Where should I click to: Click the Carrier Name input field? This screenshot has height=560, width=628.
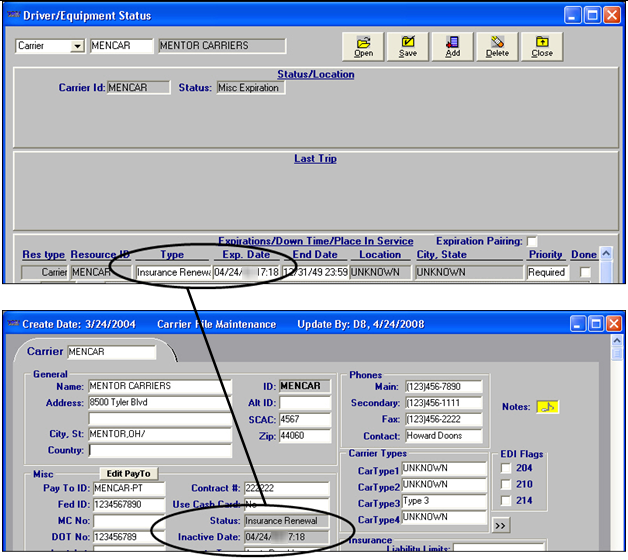click(158, 386)
